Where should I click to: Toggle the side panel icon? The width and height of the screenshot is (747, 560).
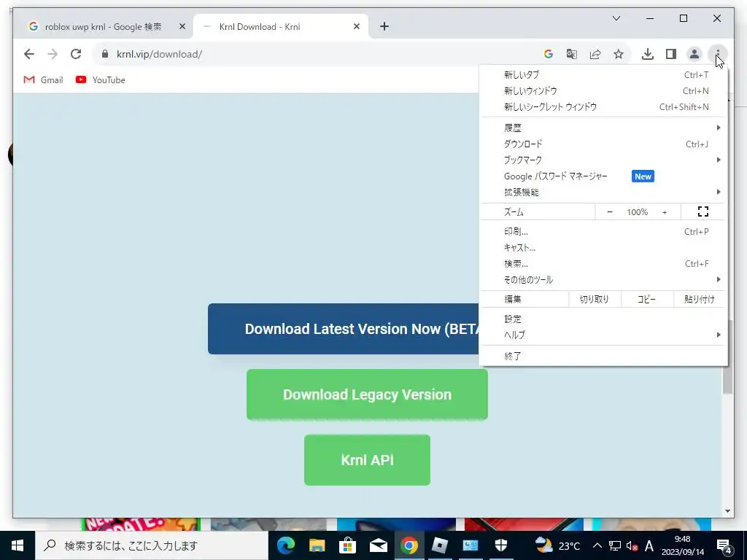pos(671,54)
